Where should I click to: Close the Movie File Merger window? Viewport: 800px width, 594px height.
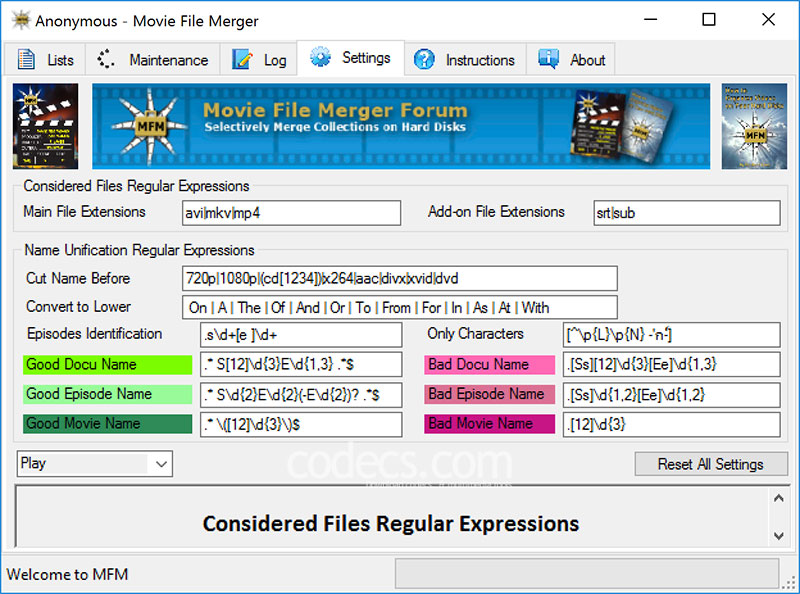[768, 20]
